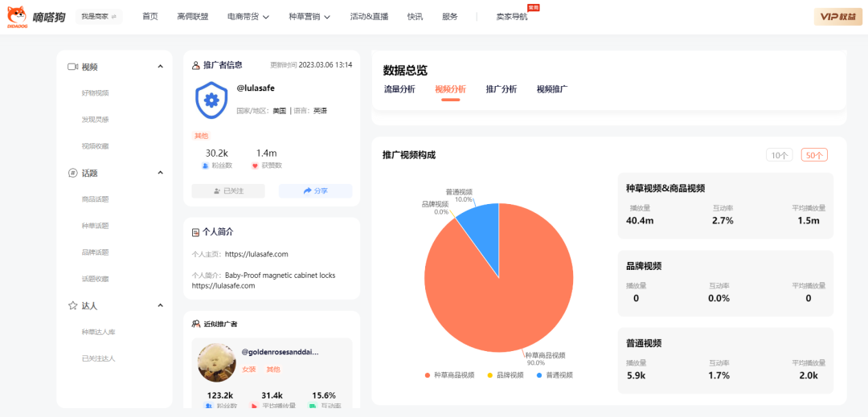
Task: Click the avatar of @goldenrosesanddai
Action: [216, 362]
